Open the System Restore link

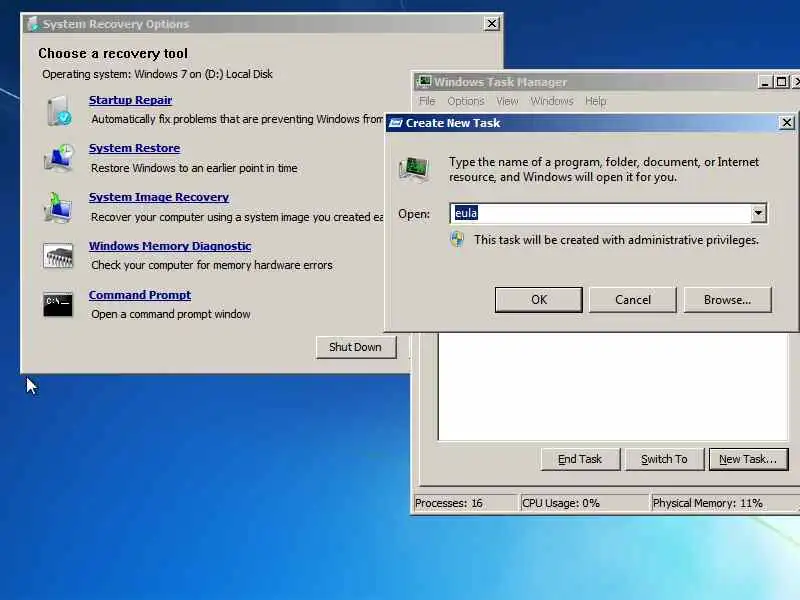[x=134, y=148]
